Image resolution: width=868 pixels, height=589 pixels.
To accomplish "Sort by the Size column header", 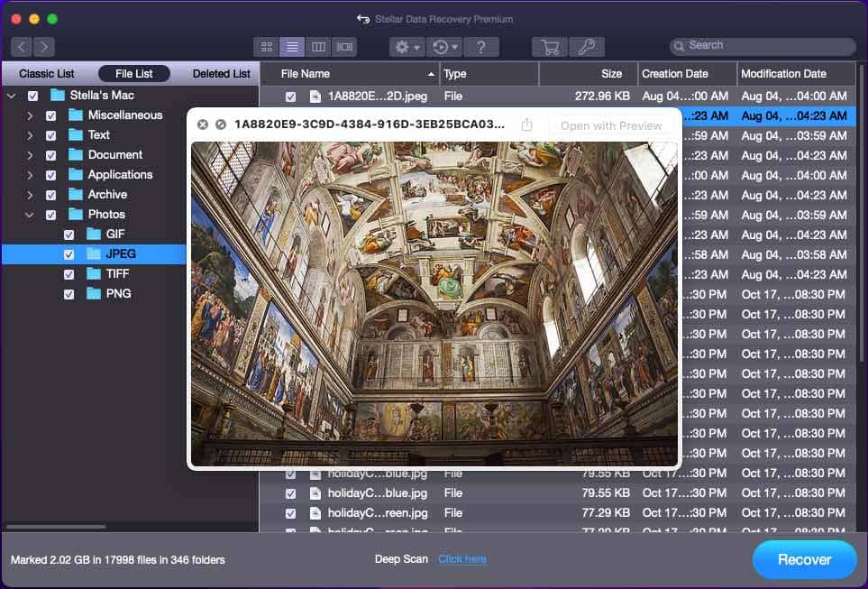I will (x=589, y=74).
